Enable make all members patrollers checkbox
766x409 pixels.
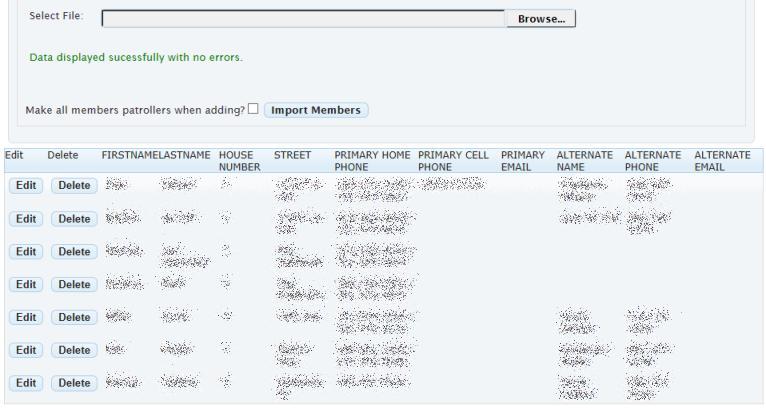pyautogui.click(x=253, y=109)
